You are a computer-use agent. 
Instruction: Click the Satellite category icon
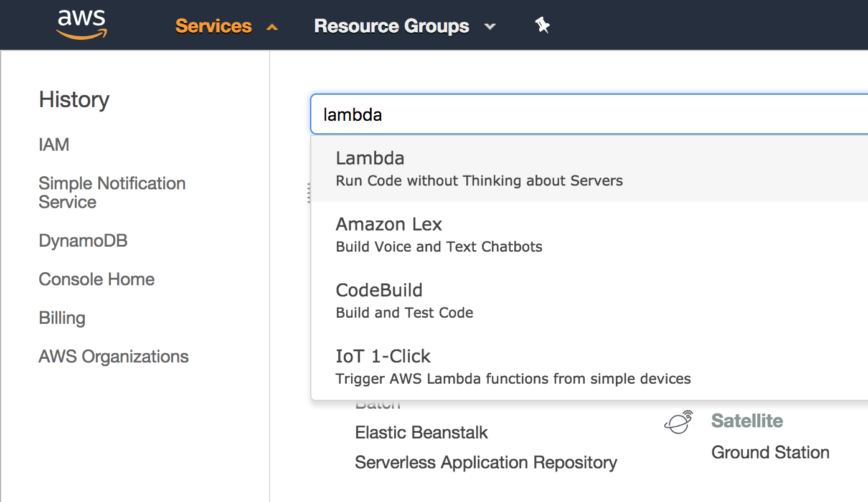679,422
